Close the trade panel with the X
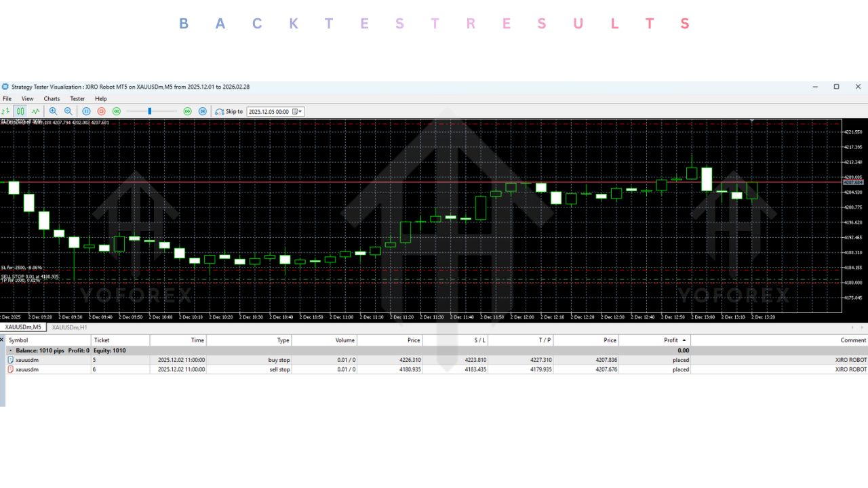 point(2,339)
